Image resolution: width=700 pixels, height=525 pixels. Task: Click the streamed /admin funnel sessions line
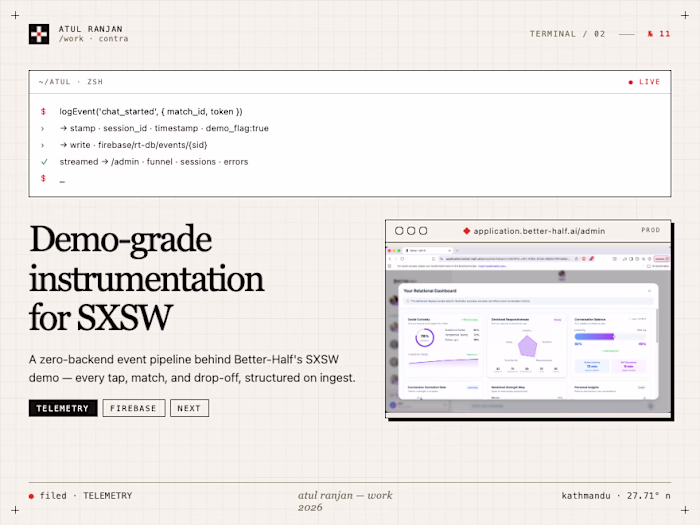[154, 162]
